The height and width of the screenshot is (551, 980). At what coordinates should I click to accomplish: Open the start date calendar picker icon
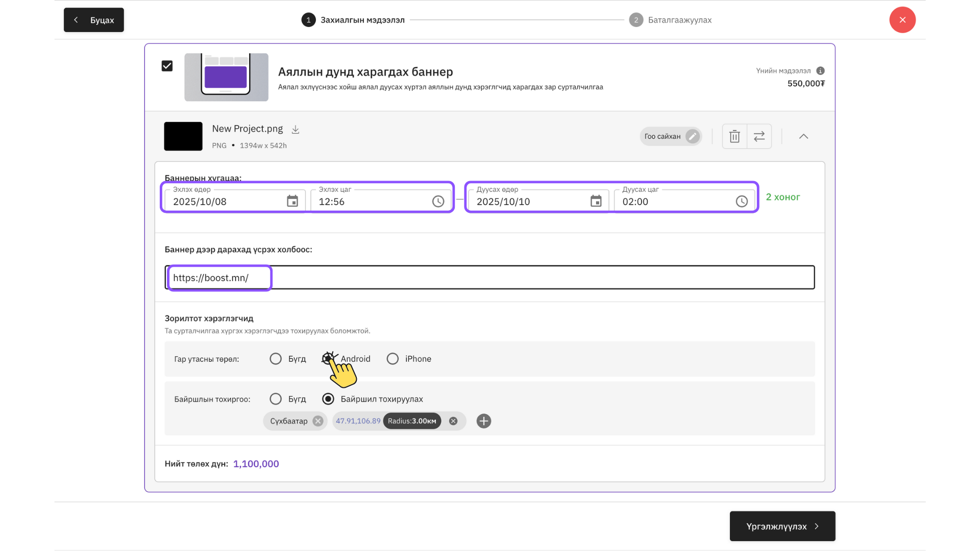[292, 202]
